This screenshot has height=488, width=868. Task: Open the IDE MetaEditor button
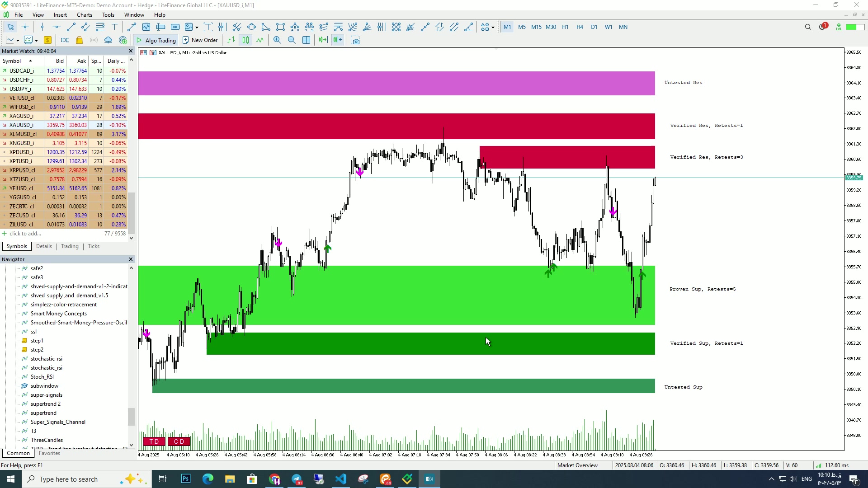coord(65,40)
